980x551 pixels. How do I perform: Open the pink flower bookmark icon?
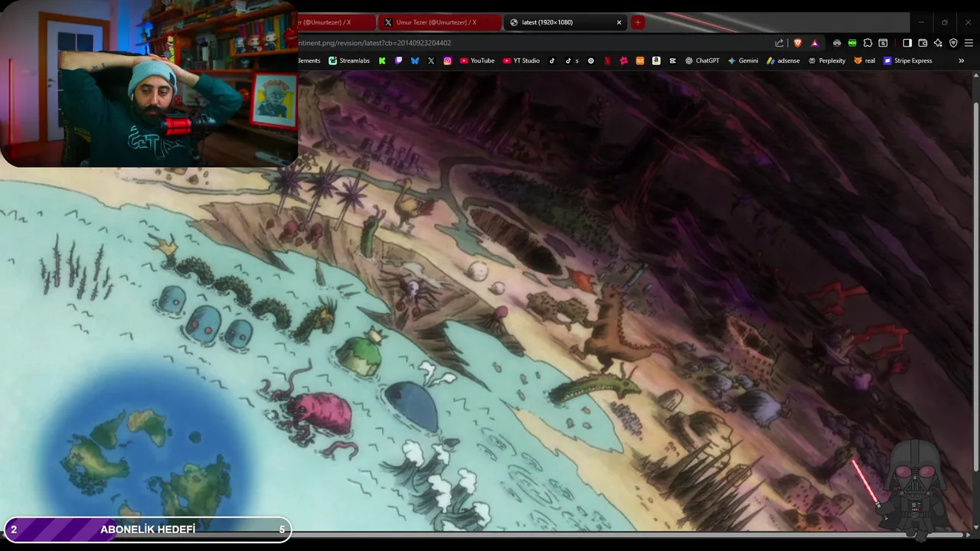pos(624,60)
